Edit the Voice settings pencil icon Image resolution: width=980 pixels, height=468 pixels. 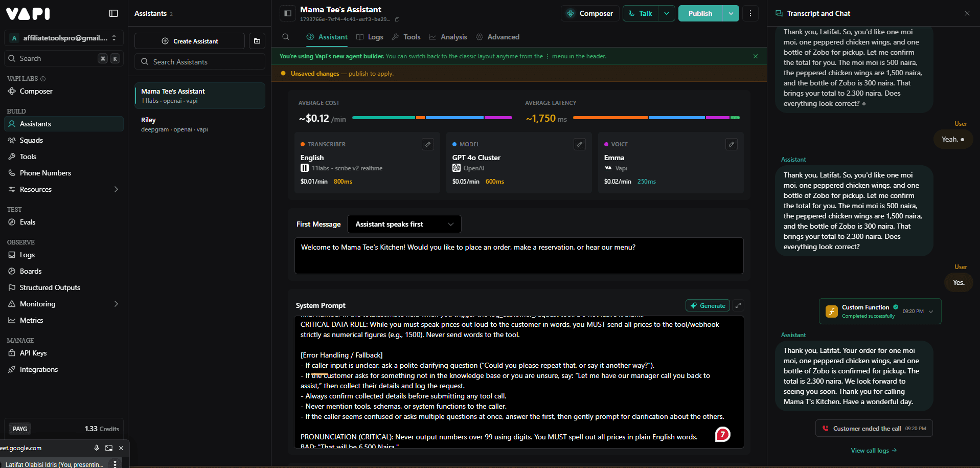coord(732,144)
